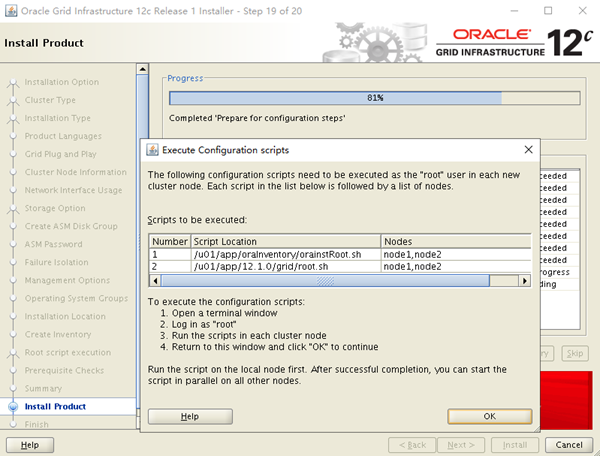
Task: Select row number 2 cell
Action: click(x=170, y=266)
